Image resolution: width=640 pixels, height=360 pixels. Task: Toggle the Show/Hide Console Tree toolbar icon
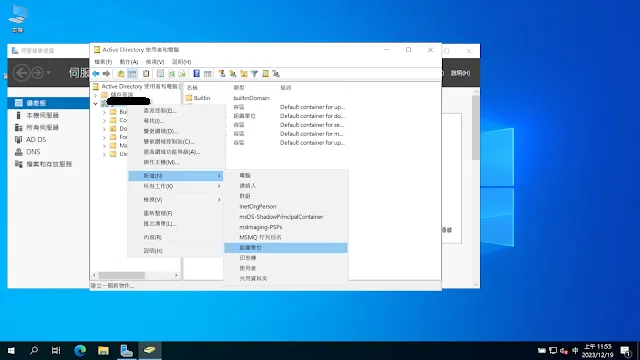(x=132, y=74)
